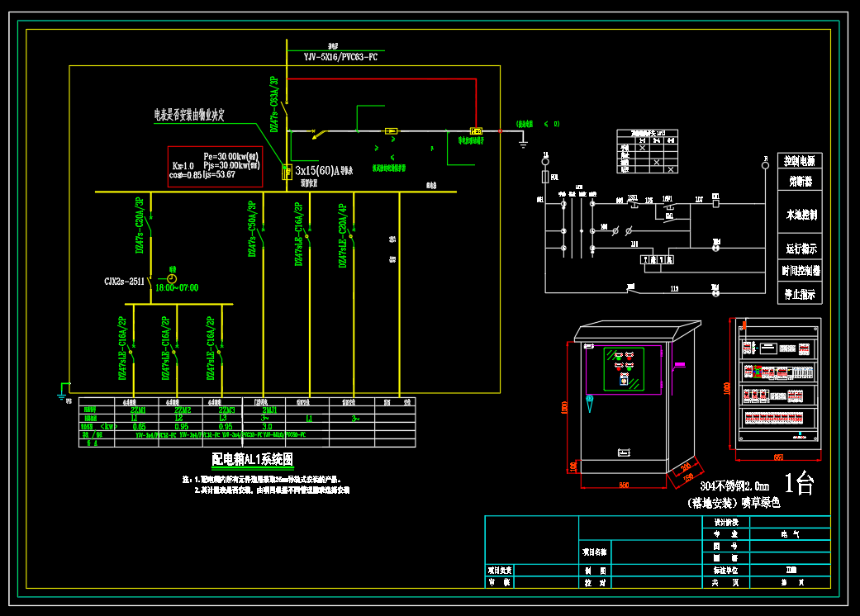Select the DZ47sLE-C16A/2P breaker on main busbar
The image size is (860, 616).
click(x=298, y=234)
